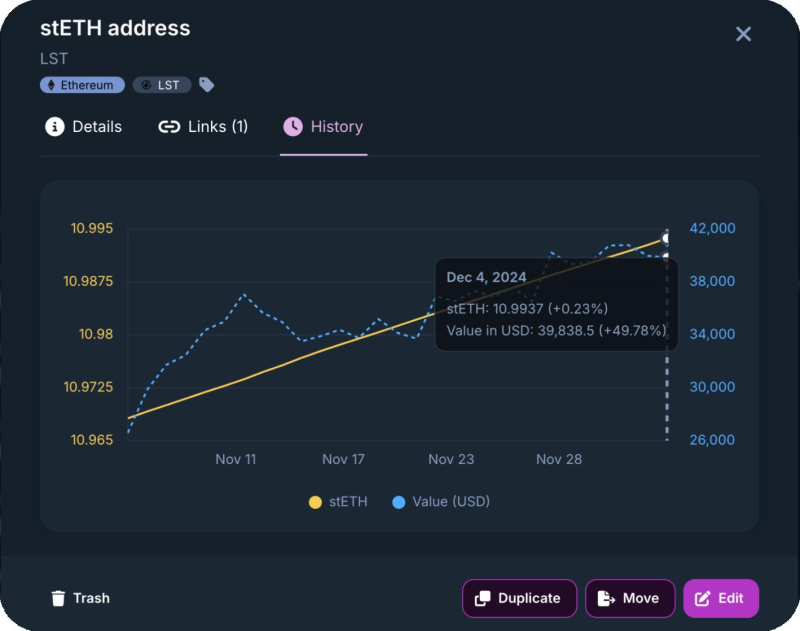
Task: Move this address to Trash
Action: coord(80,598)
